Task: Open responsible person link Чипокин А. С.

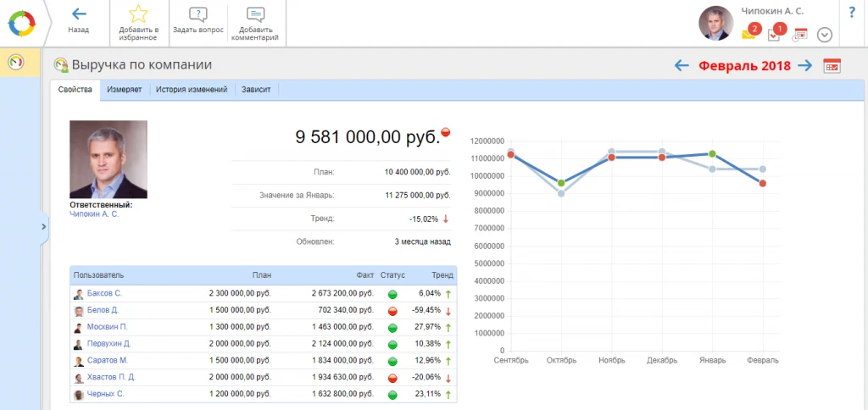Action: click(x=94, y=214)
